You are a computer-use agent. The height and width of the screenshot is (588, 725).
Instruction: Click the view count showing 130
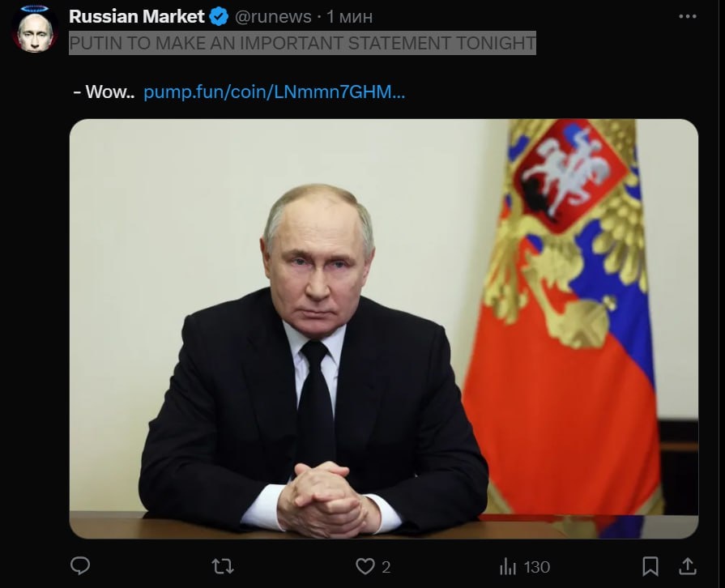[x=537, y=567]
